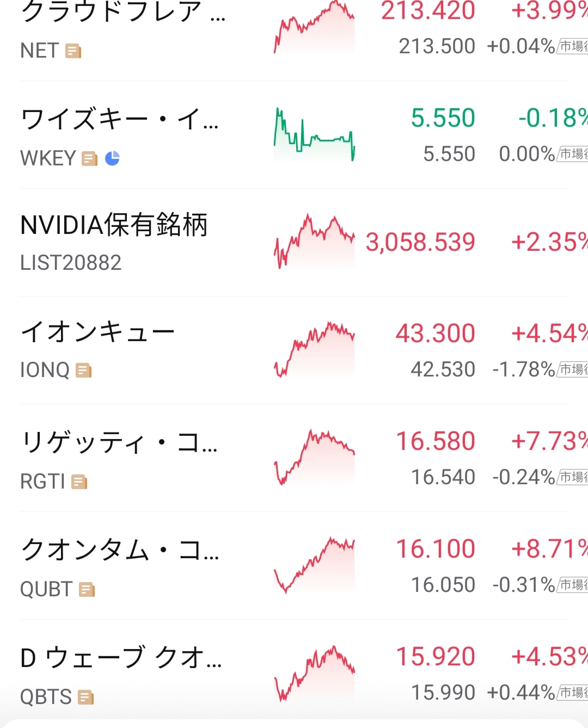Screen dimensions: 588x728
Task: Open the IONQ sparkline chart
Action: pyautogui.click(x=314, y=350)
